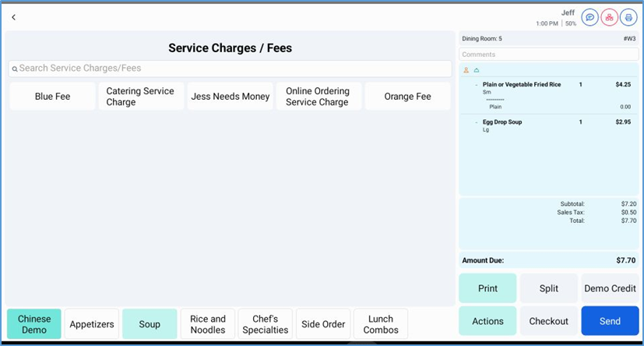Click the teal serving dish icon
Image resolution: width=644 pixels, height=346 pixels.
click(477, 70)
